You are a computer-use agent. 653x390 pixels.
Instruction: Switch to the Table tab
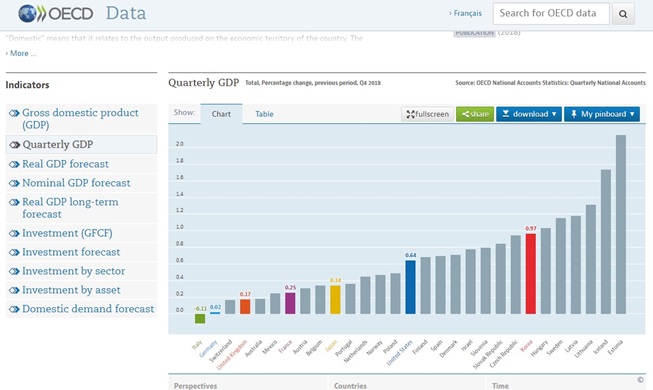point(264,114)
